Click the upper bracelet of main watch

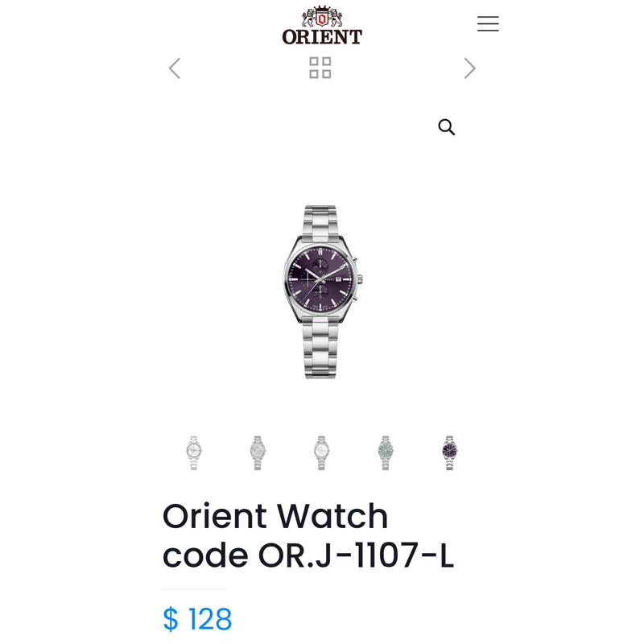pyautogui.click(x=320, y=221)
